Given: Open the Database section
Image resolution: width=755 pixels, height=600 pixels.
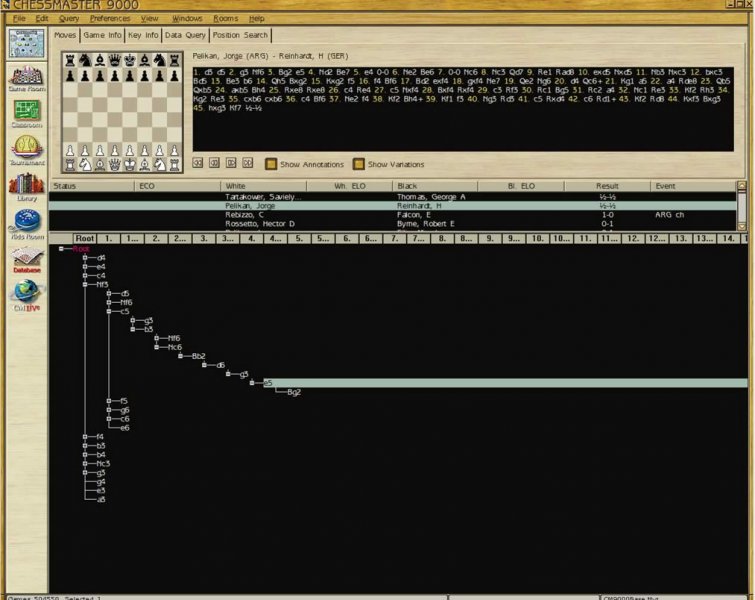Looking at the screenshot, I should click(x=27, y=261).
